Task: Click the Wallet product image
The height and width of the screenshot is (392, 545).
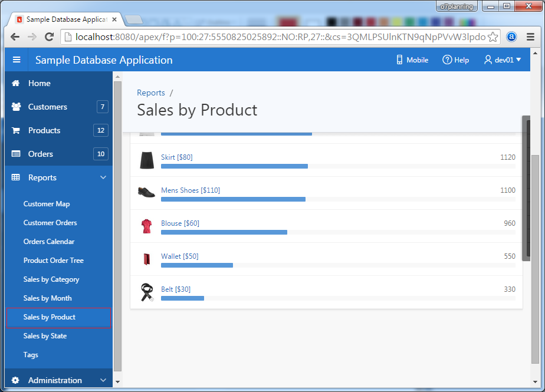Action: click(147, 259)
